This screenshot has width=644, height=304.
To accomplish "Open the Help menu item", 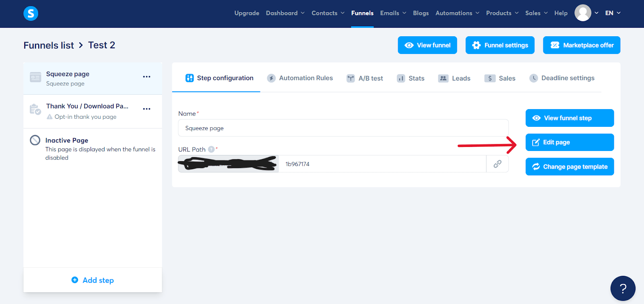I will [x=561, y=13].
